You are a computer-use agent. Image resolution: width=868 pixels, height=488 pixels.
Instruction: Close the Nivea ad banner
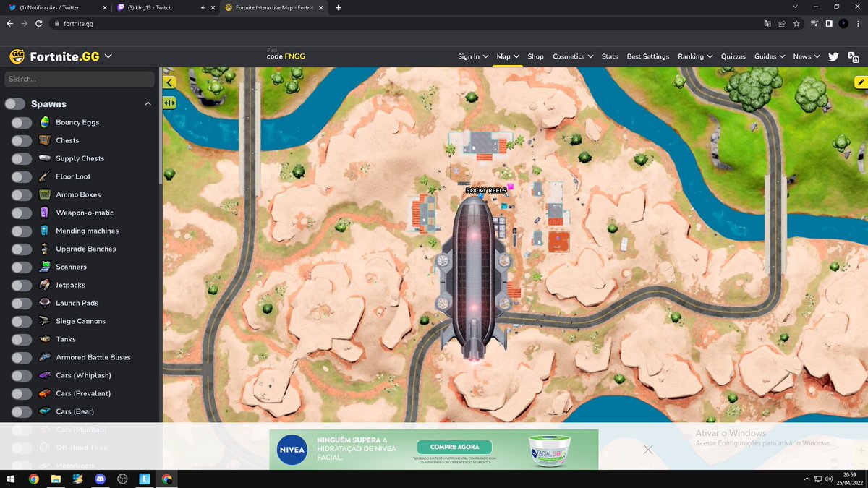tap(648, 449)
